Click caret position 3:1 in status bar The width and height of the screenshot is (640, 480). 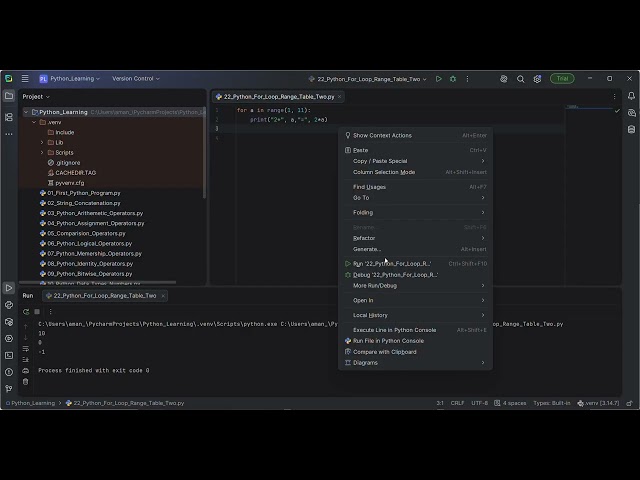tap(440, 403)
